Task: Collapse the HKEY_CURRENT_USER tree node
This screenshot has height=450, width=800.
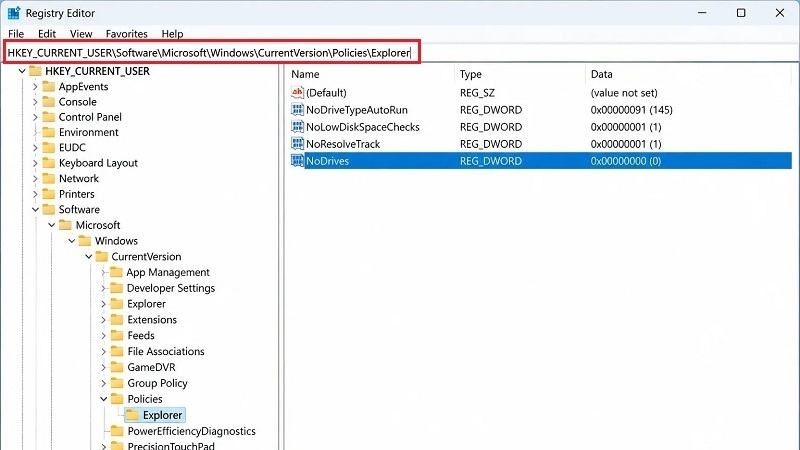Action: pyautogui.click(x=22, y=71)
